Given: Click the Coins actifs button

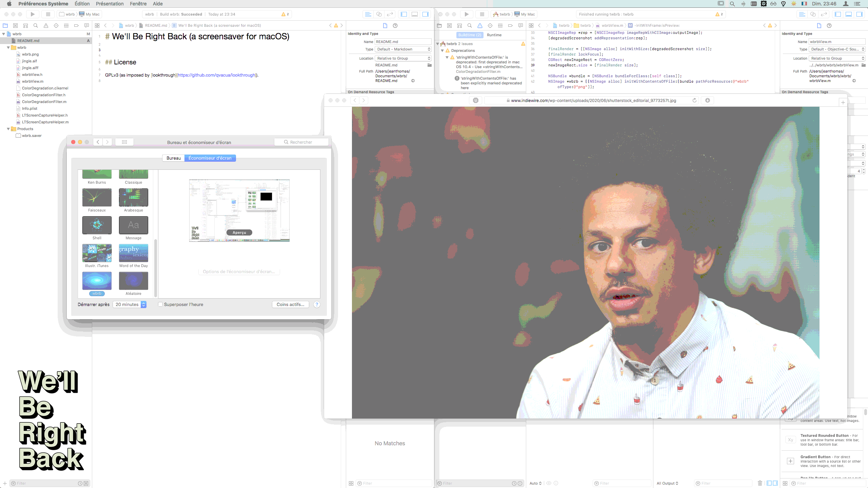Looking at the screenshot, I should click(289, 304).
